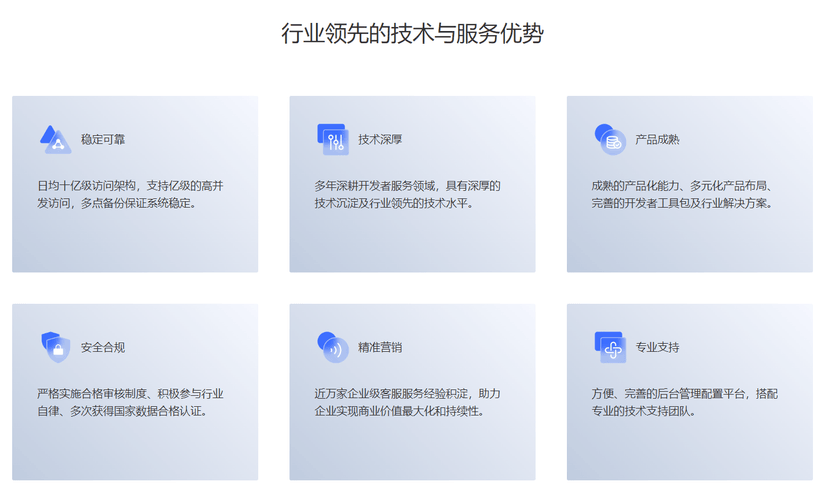Viewport: 828px width, 494px height.
Task: Select the 技术深厚 card title
Action: [380, 139]
